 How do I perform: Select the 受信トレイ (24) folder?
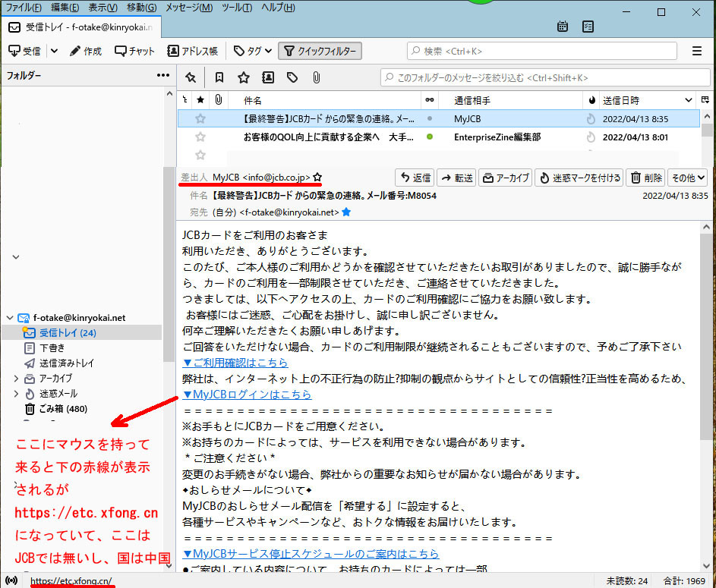pyautogui.click(x=82, y=332)
